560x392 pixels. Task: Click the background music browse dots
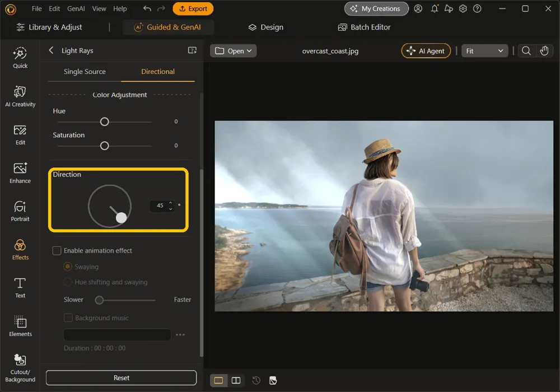pyautogui.click(x=180, y=334)
